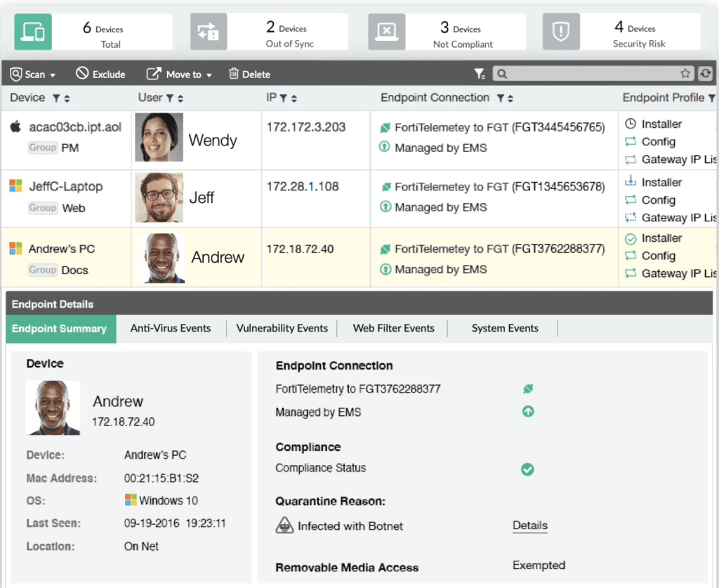Image resolution: width=719 pixels, height=588 pixels.
Task: Click Managed by EMS arrow icon in details
Action: (528, 412)
